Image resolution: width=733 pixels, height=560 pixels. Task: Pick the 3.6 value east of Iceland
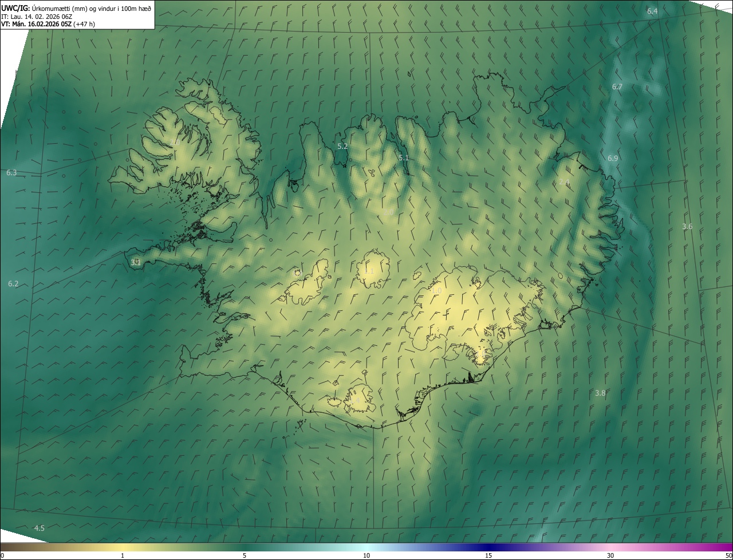687,227
